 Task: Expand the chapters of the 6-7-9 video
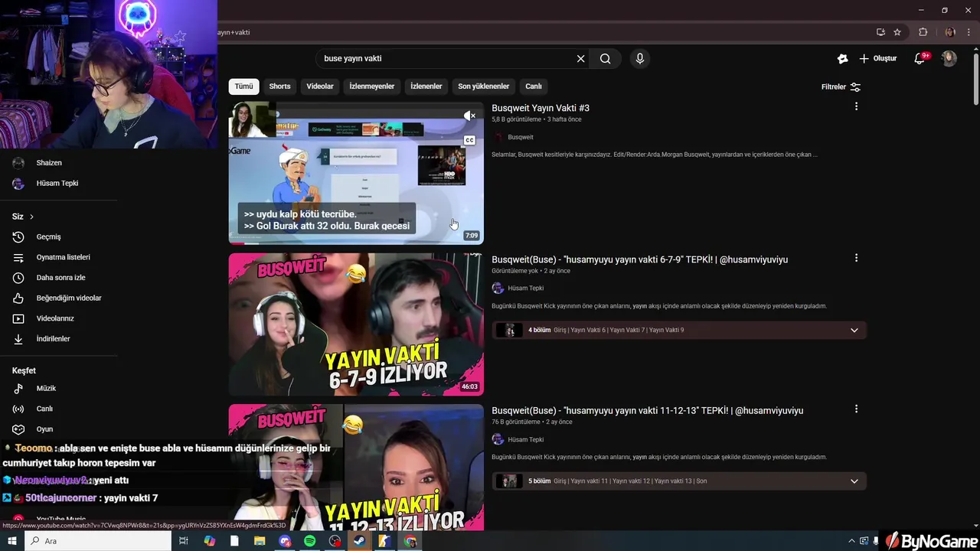point(854,331)
